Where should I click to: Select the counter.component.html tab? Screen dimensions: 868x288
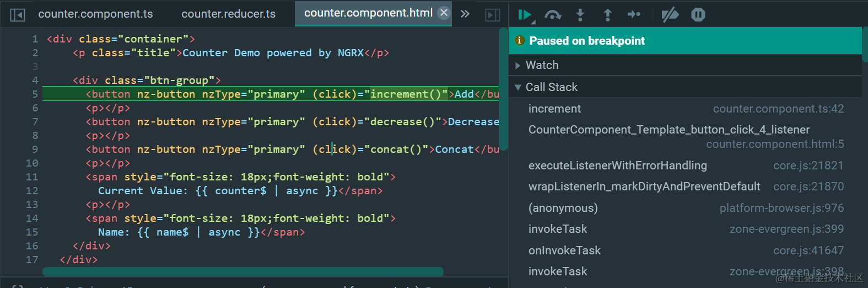coord(368,13)
